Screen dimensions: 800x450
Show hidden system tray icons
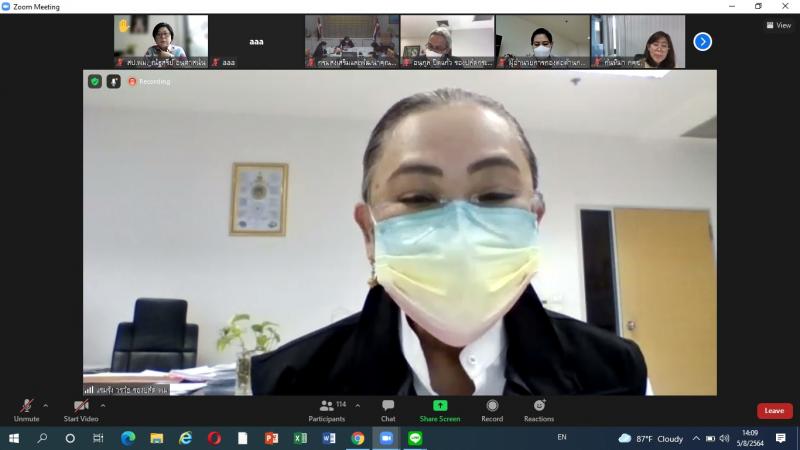696,438
